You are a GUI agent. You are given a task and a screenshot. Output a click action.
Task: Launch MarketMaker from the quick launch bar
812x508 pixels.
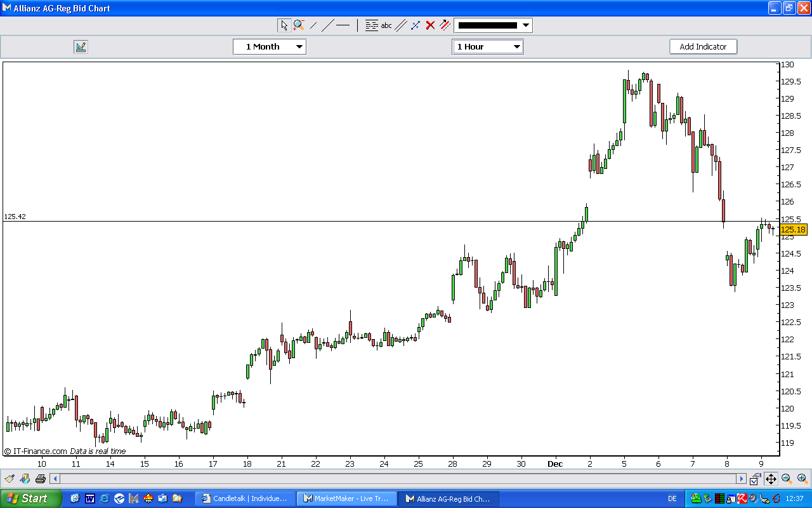133,498
